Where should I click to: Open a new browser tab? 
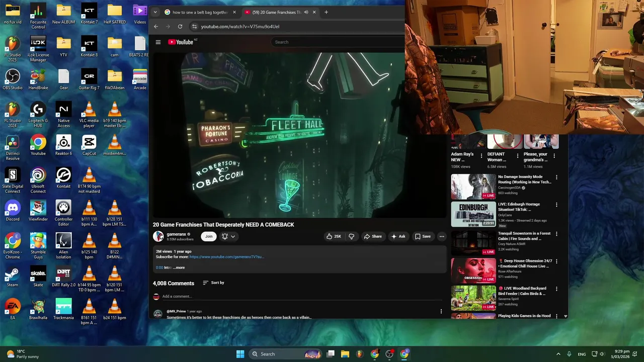pos(326,12)
